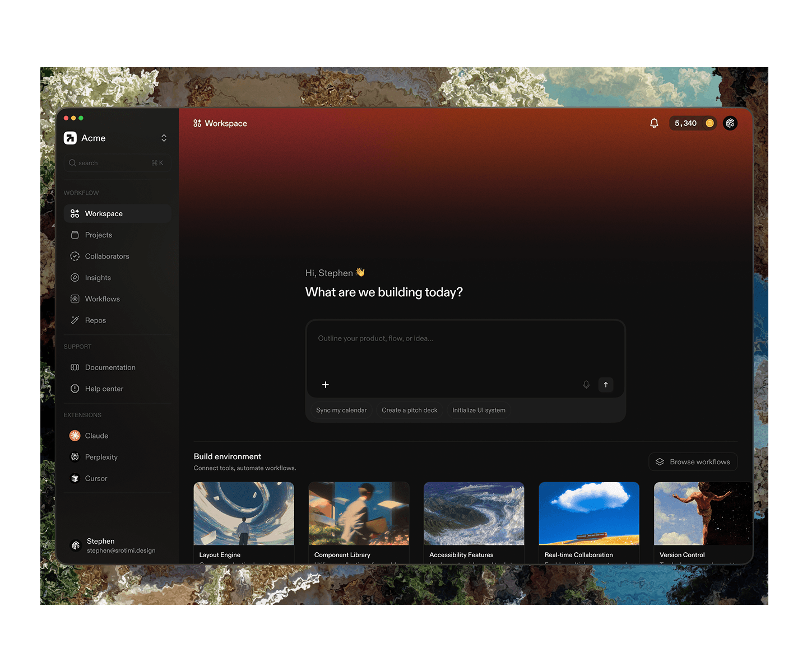Open notifications bell
Viewport: 807px width, 672px height.
[654, 123]
